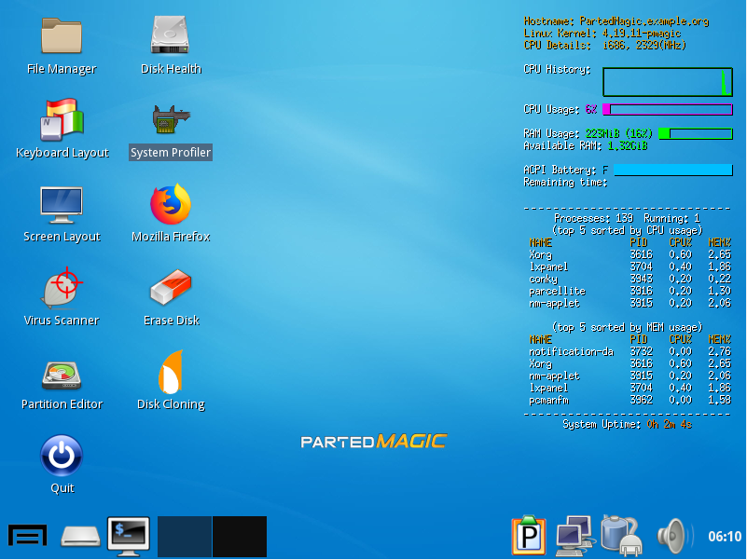Open the Disk Cloning tool
This screenshot has width=747, height=560.
point(171,372)
